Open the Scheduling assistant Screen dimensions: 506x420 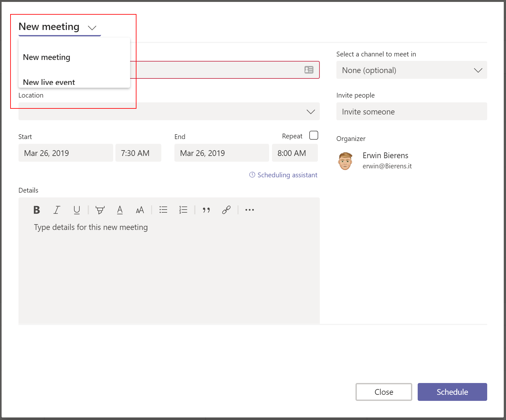coord(283,175)
